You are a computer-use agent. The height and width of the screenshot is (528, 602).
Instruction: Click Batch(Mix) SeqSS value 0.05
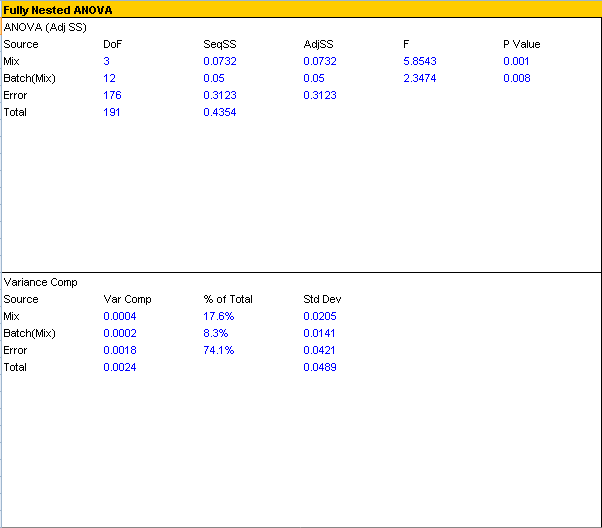(x=214, y=78)
